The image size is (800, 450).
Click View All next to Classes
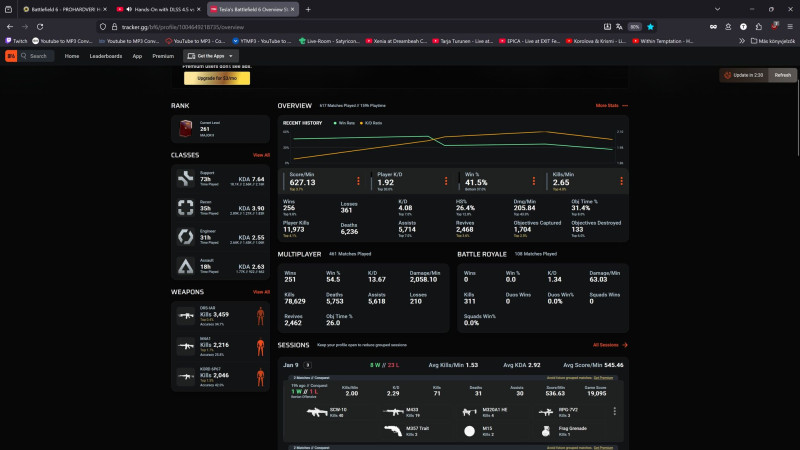261,155
